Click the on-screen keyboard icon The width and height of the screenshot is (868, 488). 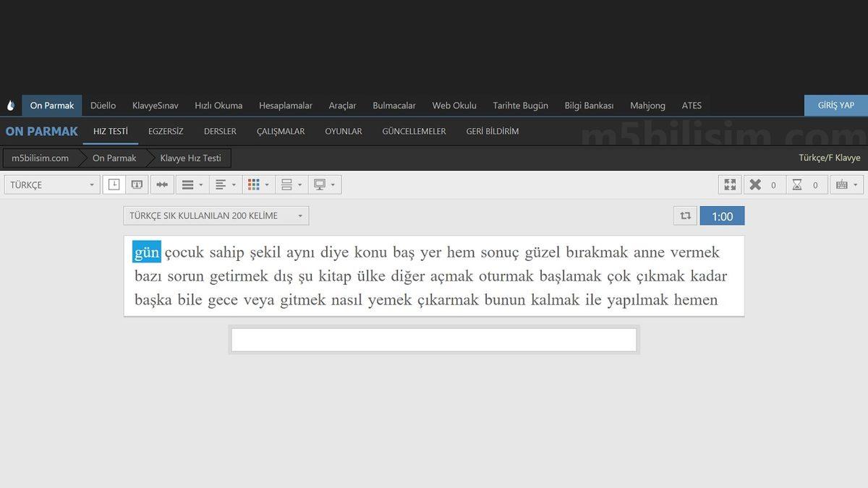[841, 184]
